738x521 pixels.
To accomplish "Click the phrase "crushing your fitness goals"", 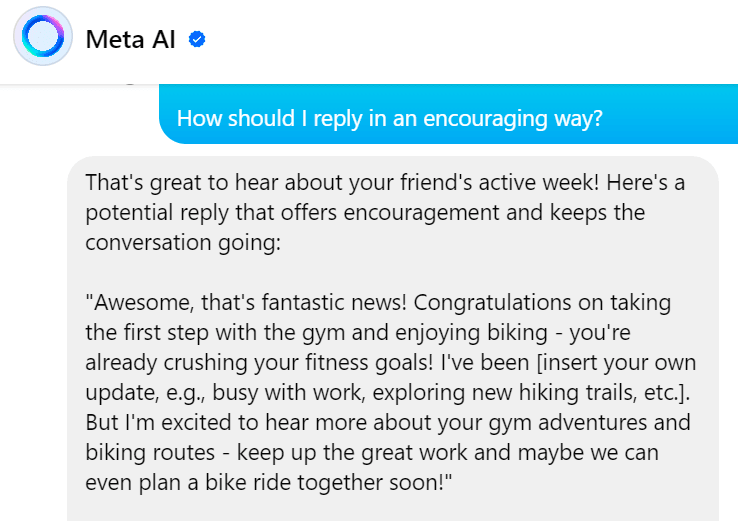I will click(x=278, y=362).
